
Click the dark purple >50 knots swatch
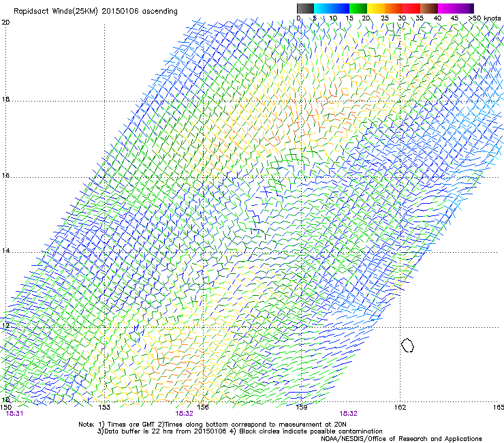pos(471,8)
